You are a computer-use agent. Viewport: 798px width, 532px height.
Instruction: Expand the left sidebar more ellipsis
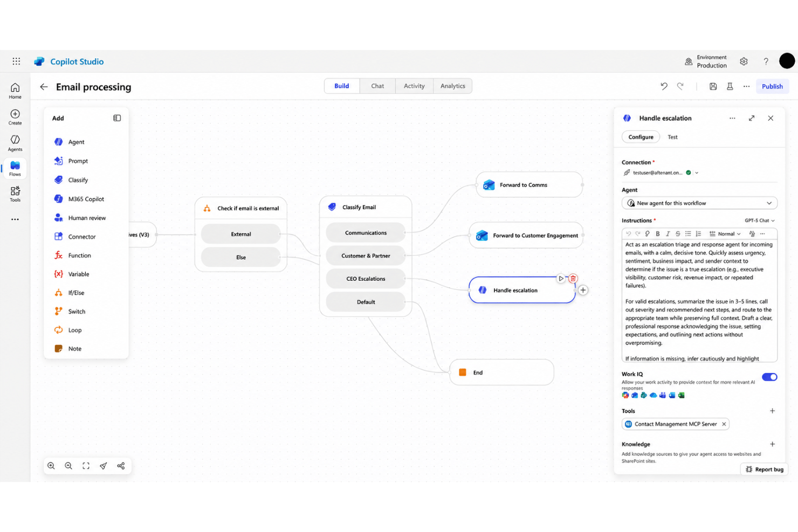pyautogui.click(x=15, y=219)
